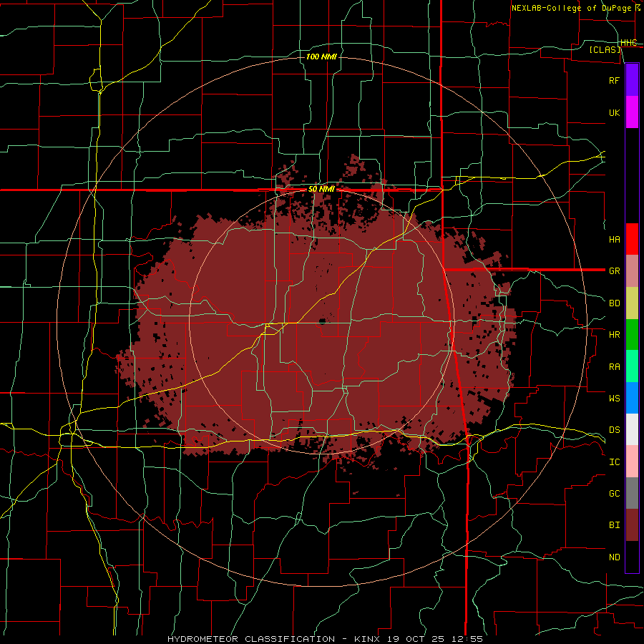Image resolution: width=644 pixels, height=644 pixels.
Task: Click the RF purple legend swatch
Action: [632, 80]
